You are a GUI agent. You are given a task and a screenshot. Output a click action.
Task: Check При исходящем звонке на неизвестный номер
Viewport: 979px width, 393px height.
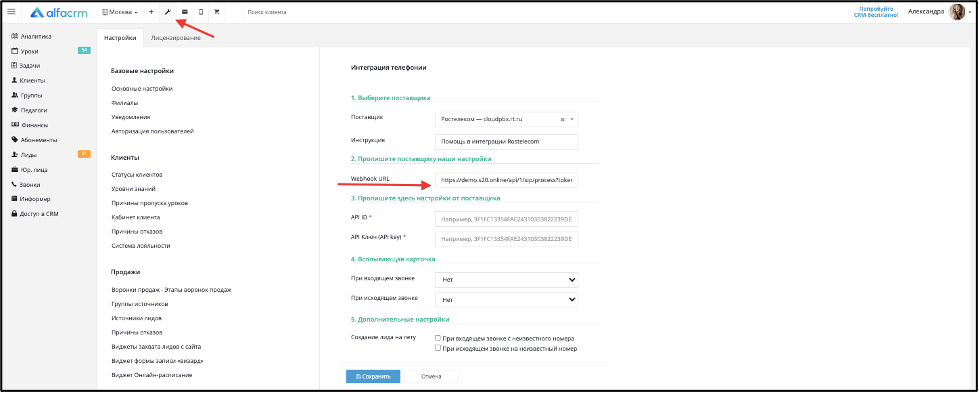pyautogui.click(x=438, y=348)
